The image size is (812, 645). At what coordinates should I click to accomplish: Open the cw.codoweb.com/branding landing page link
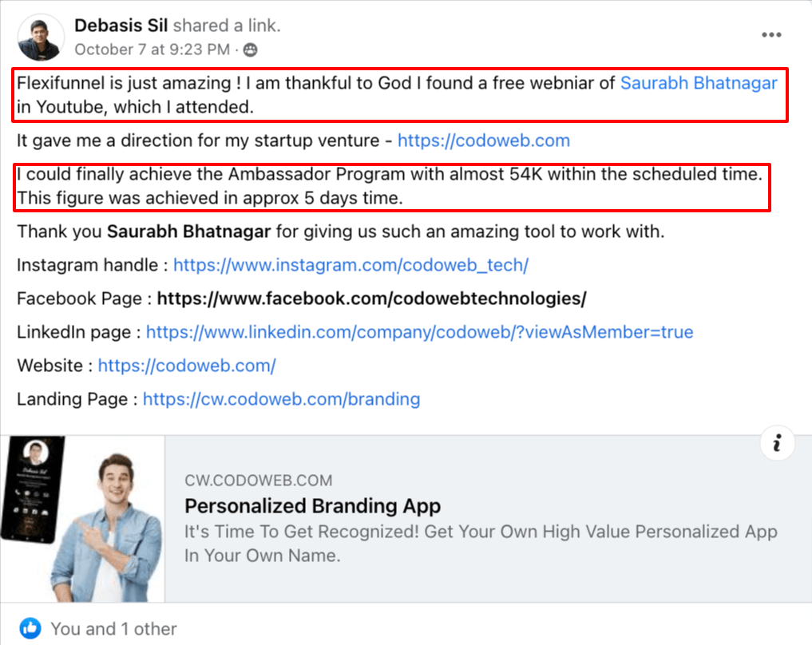click(x=281, y=399)
